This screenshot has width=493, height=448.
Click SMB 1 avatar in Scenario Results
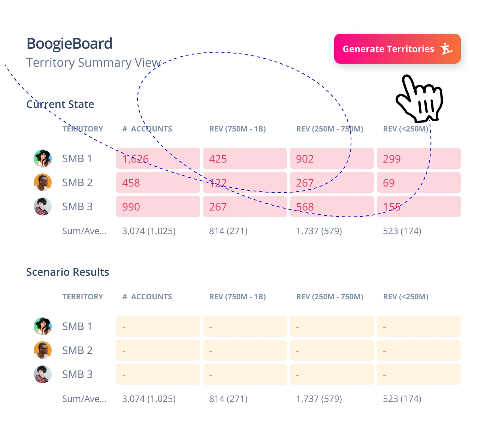pyautogui.click(x=43, y=326)
